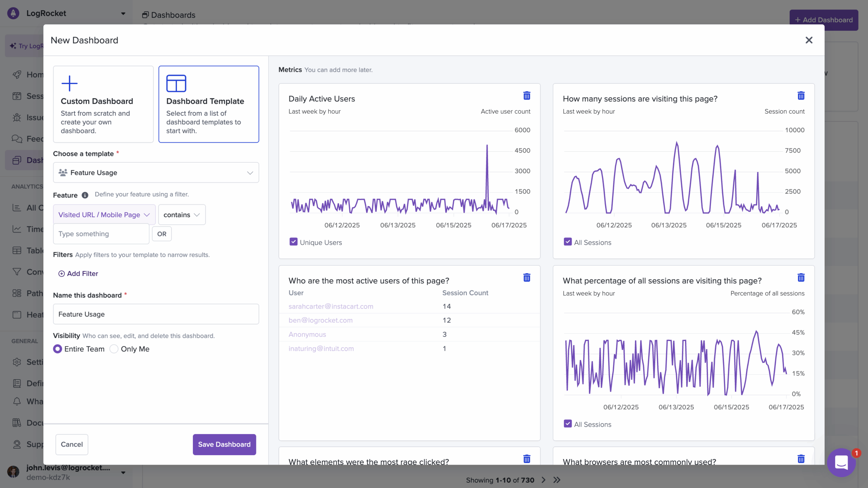The height and width of the screenshot is (488, 868).
Task: Click the Add Filter link
Action: point(78,273)
